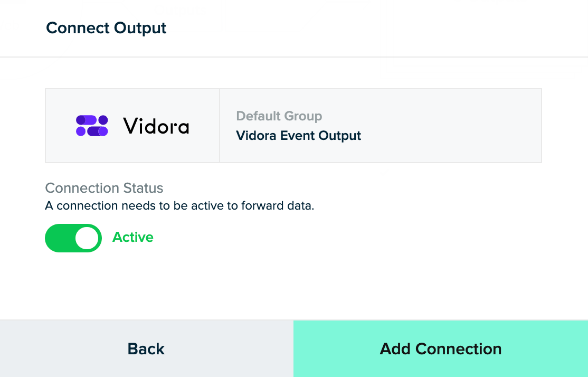Click the top-left dark dot of Vidora logo

click(x=81, y=120)
